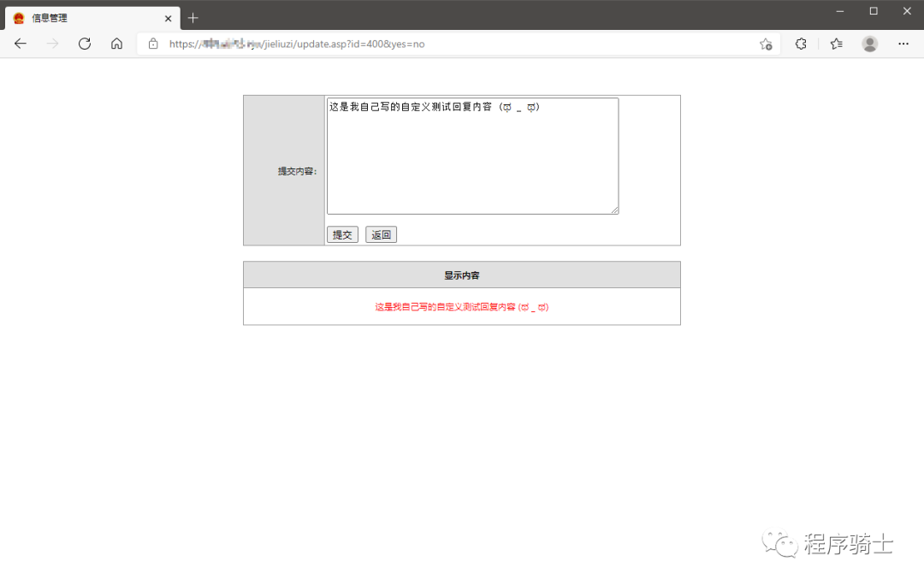The width and height of the screenshot is (924, 585).
Task: Click the textarea resize corner handle
Action: point(615,210)
